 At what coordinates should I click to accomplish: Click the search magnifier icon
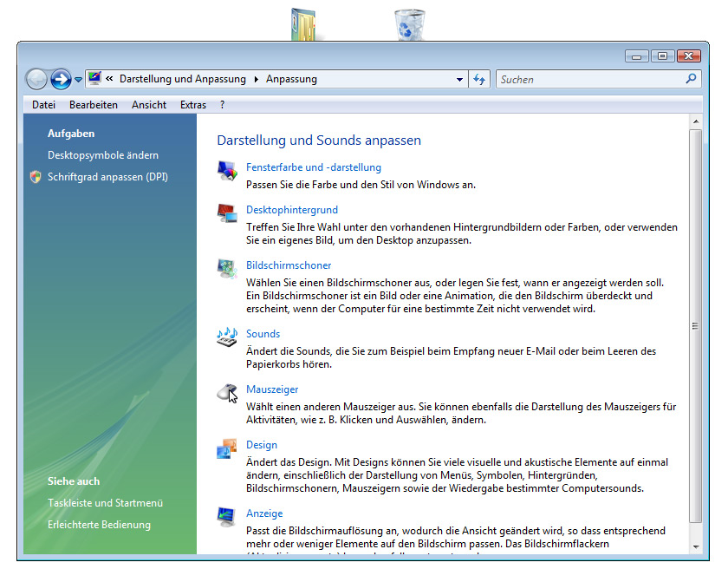pos(691,79)
